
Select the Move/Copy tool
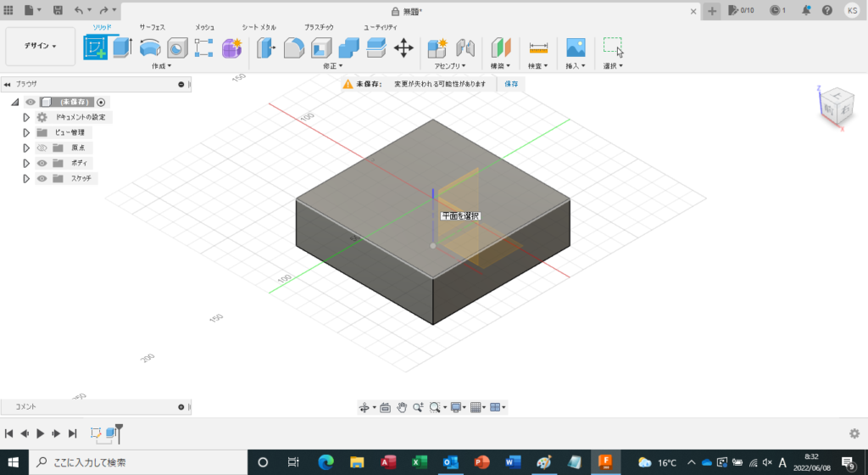[403, 48]
